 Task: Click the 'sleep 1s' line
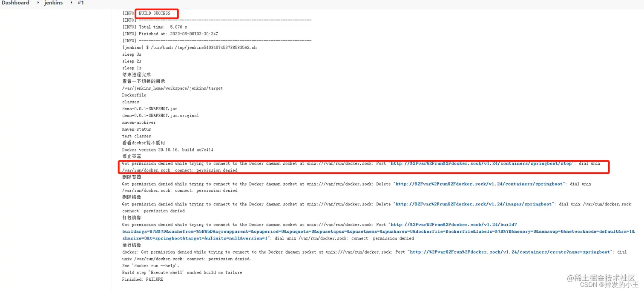click(x=132, y=68)
